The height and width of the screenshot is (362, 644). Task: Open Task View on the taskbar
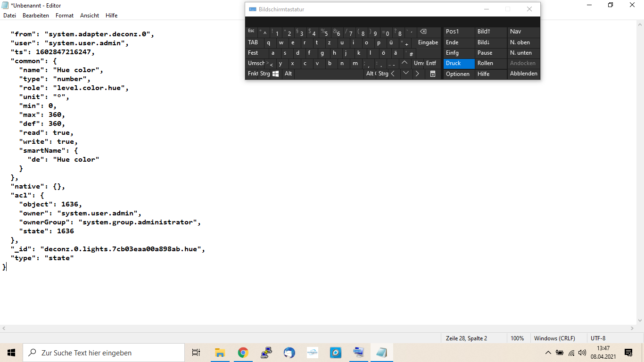196,353
